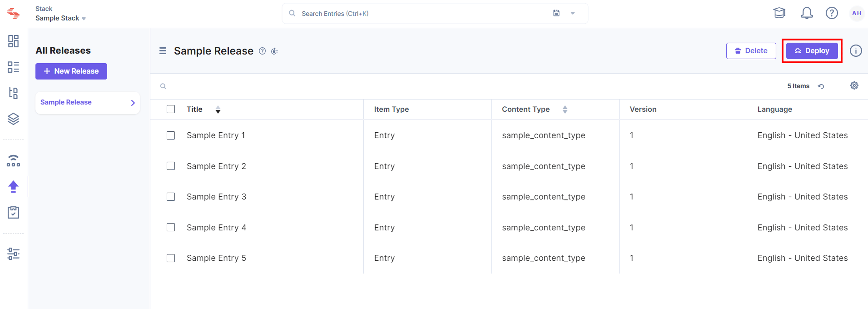Click sample_content_type in Sample Entry 1 row

[543, 135]
